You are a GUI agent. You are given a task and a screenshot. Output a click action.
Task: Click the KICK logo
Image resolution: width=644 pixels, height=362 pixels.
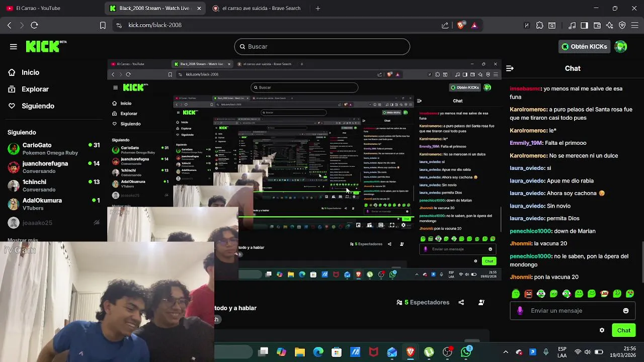coord(46,46)
